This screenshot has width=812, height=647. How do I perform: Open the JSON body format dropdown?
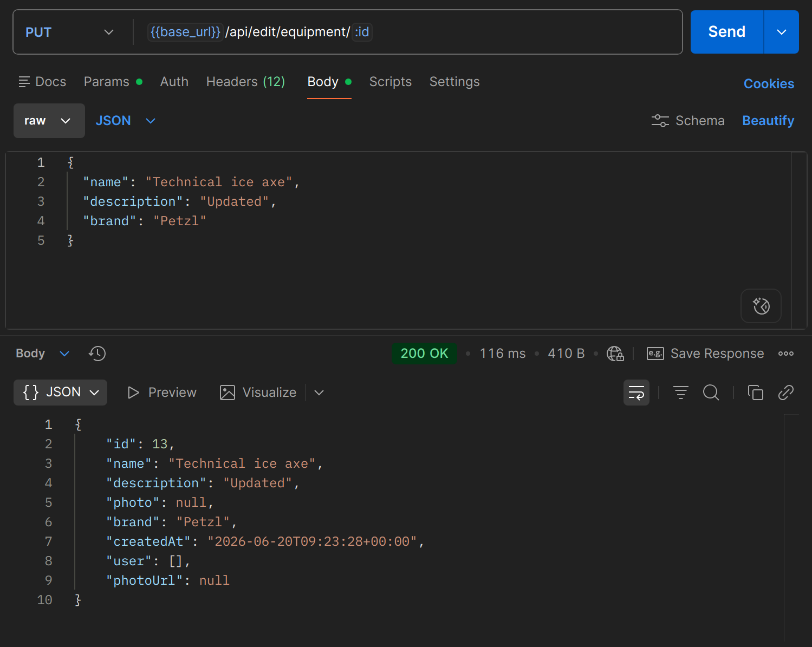[x=126, y=121]
